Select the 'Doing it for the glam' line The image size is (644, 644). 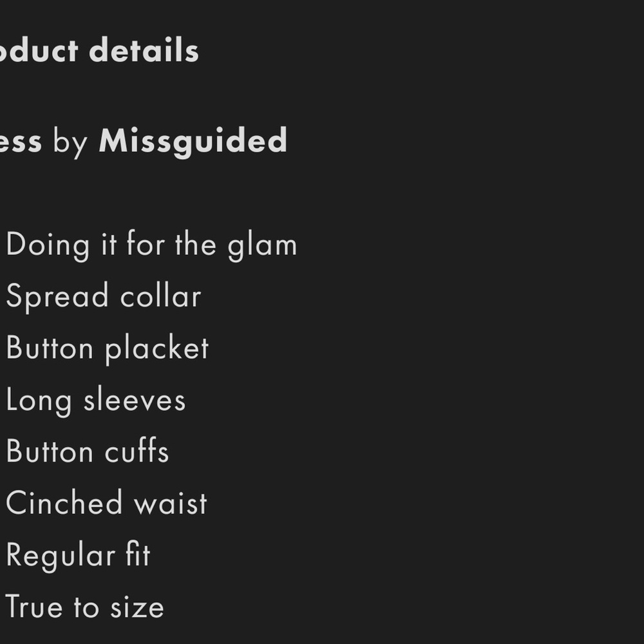point(151,245)
